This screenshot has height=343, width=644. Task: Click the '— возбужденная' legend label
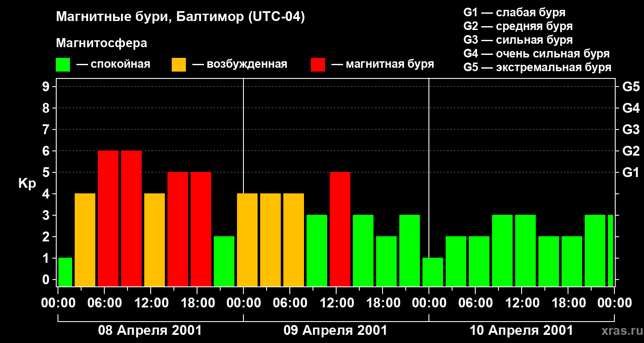(240, 64)
